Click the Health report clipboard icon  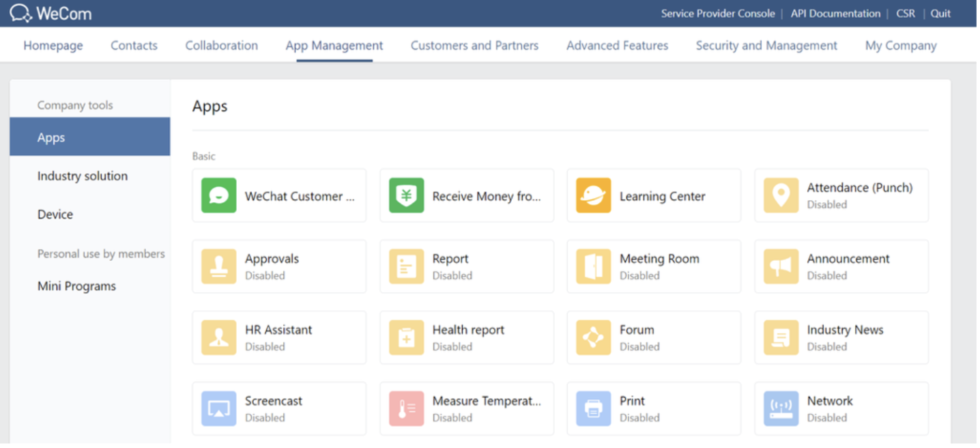(407, 337)
